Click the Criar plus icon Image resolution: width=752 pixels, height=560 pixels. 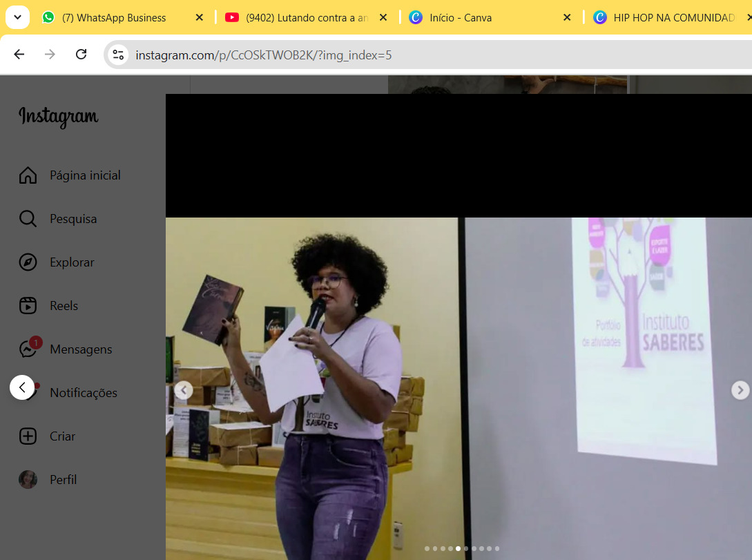(x=28, y=436)
